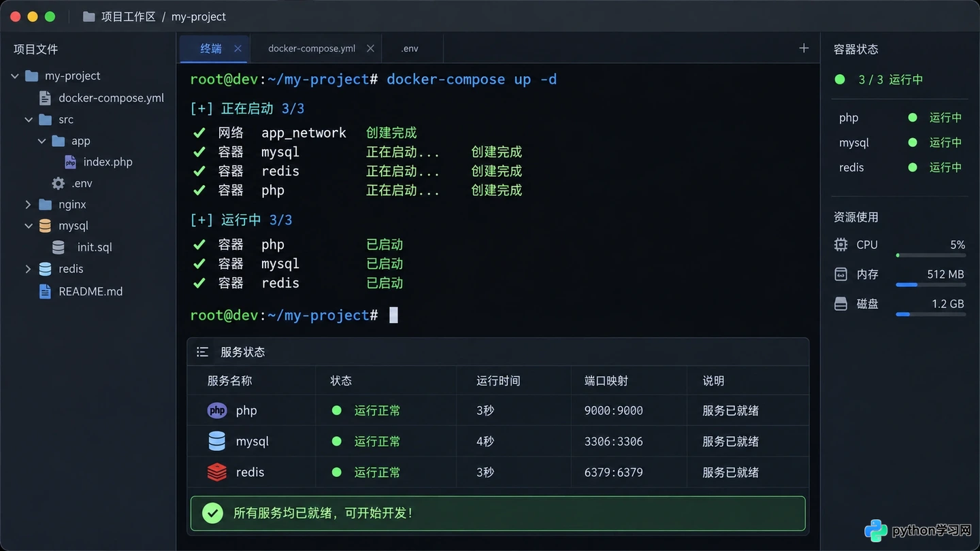Click the green status dot in mysql container row
Viewport: 980px width, 551px height.
(913, 142)
